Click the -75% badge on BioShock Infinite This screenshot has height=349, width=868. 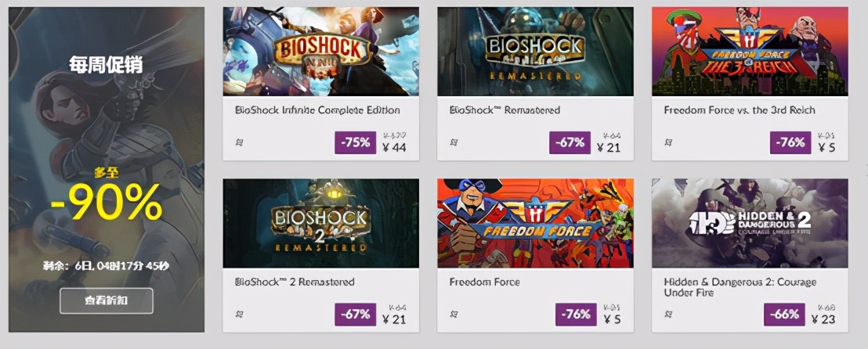356,142
